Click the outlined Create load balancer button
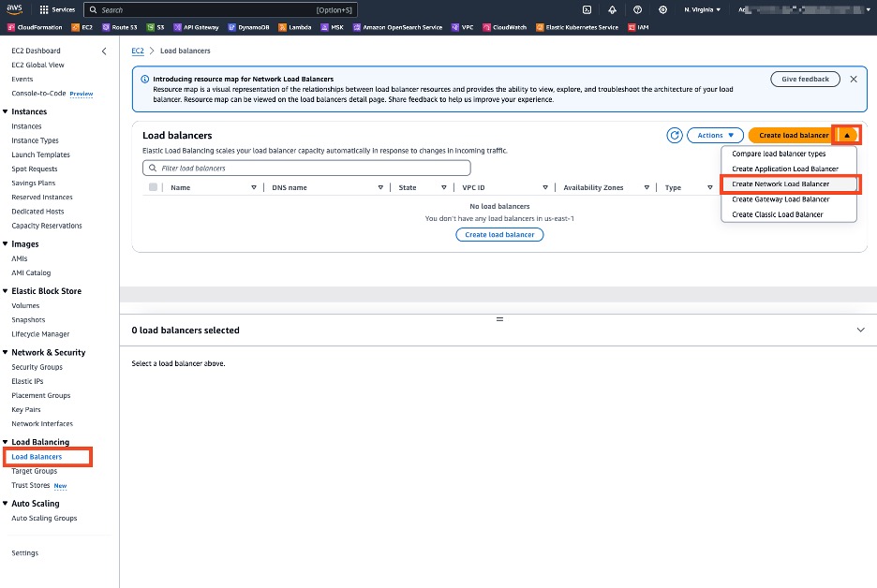The width and height of the screenshot is (877, 588). (499, 235)
